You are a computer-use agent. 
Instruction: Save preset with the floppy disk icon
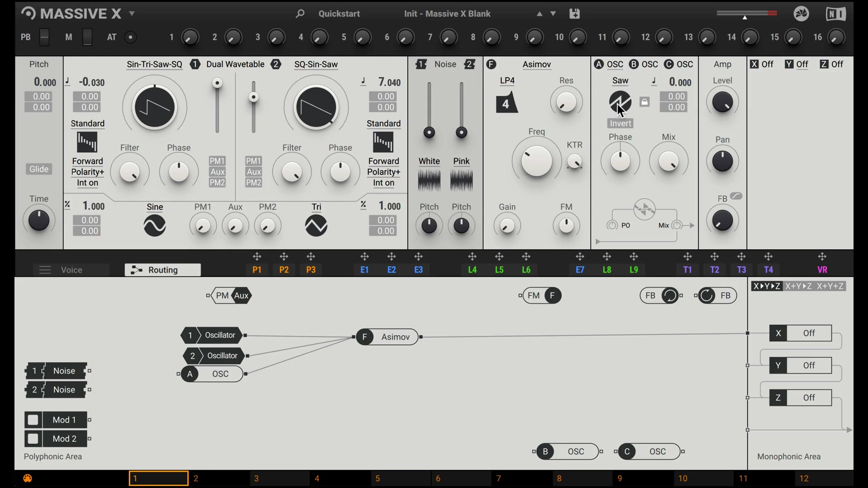point(575,14)
